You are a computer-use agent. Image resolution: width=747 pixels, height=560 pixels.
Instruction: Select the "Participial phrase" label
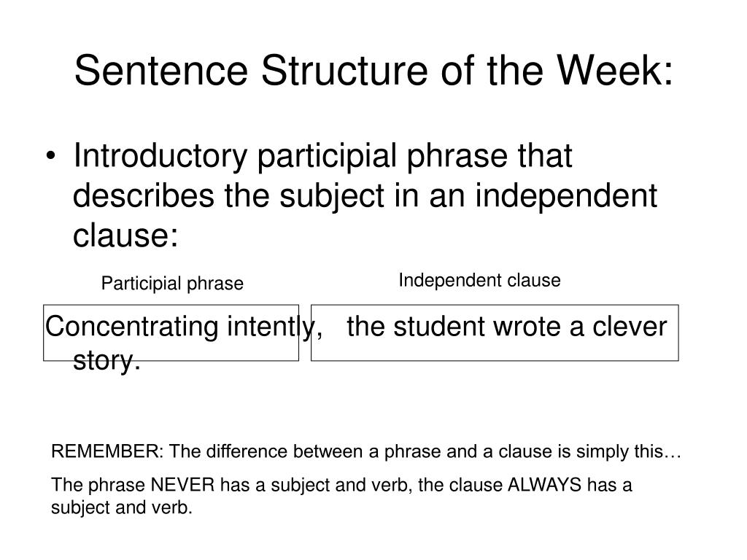click(x=172, y=284)
